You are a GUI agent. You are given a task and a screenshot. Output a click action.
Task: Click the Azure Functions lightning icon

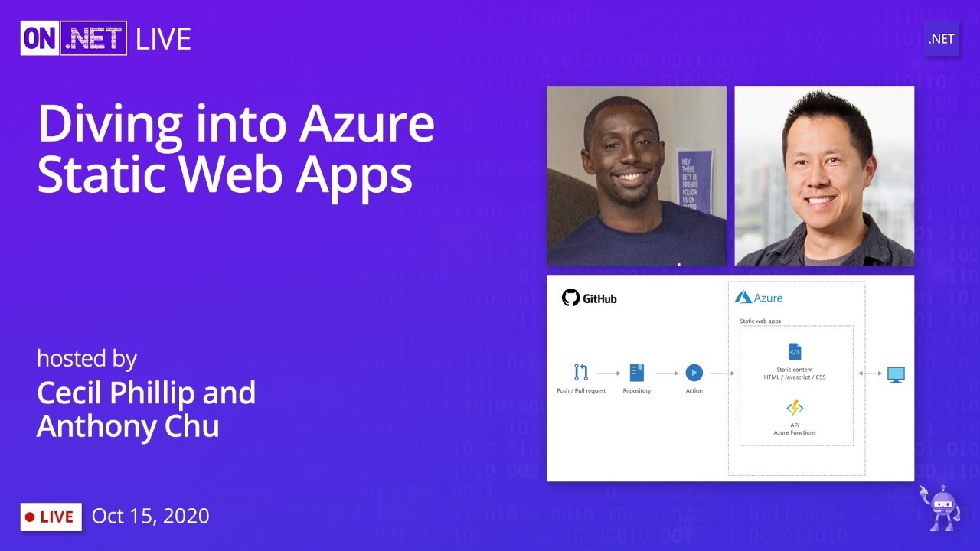click(795, 409)
